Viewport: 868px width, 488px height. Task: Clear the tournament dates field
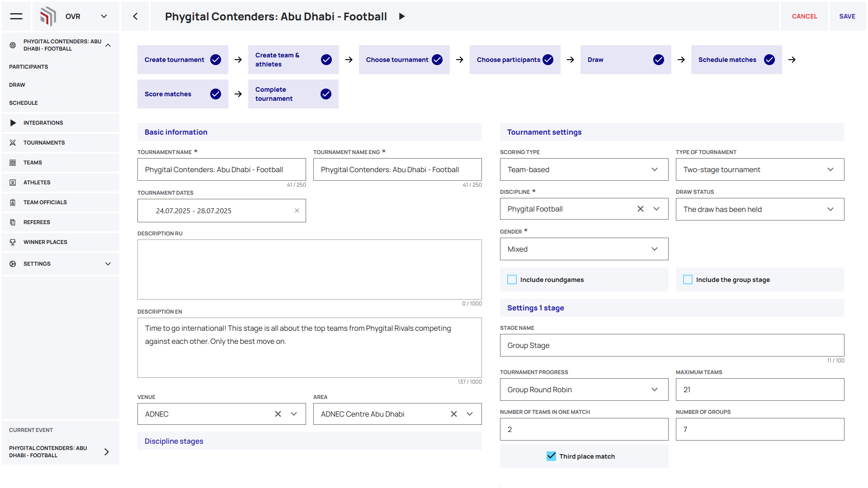pyautogui.click(x=297, y=211)
